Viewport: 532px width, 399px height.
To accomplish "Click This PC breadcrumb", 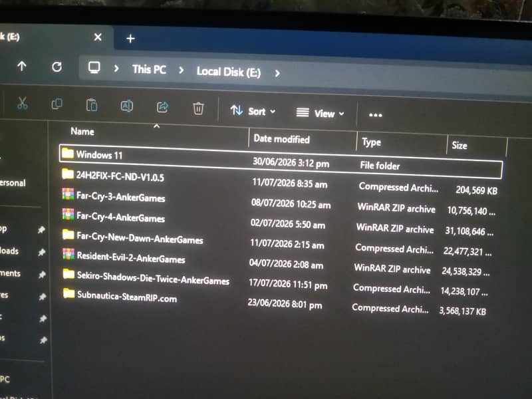I will click(149, 70).
